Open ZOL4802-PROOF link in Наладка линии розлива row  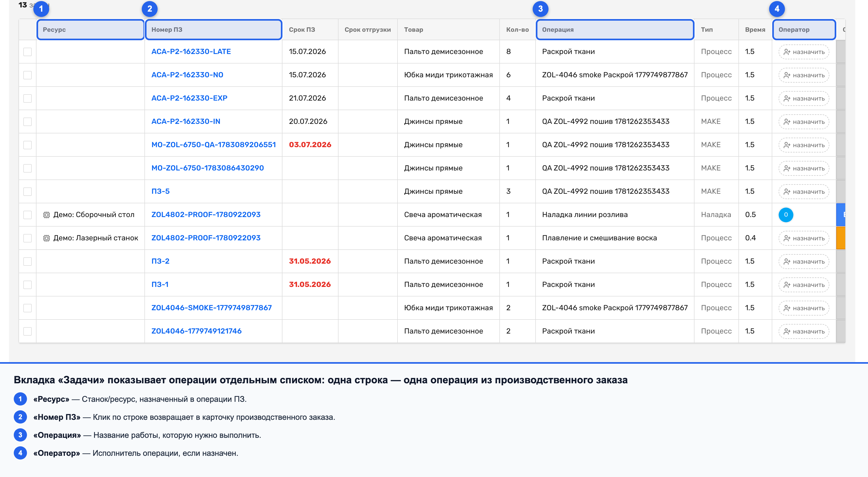click(x=206, y=215)
